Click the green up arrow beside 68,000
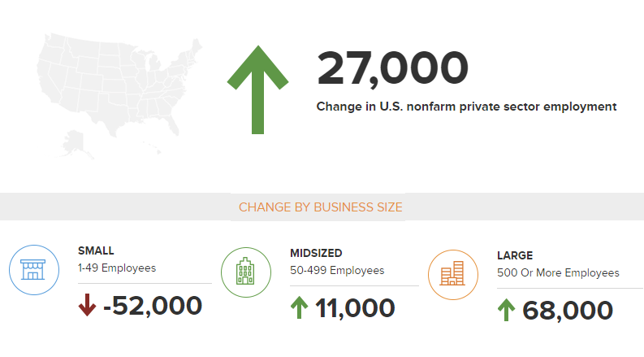The image size is (644, 357). [507, 311]
